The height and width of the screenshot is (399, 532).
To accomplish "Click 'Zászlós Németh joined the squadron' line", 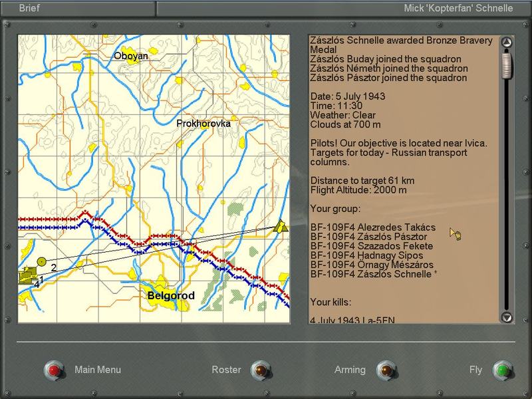I will coord(389,68).
